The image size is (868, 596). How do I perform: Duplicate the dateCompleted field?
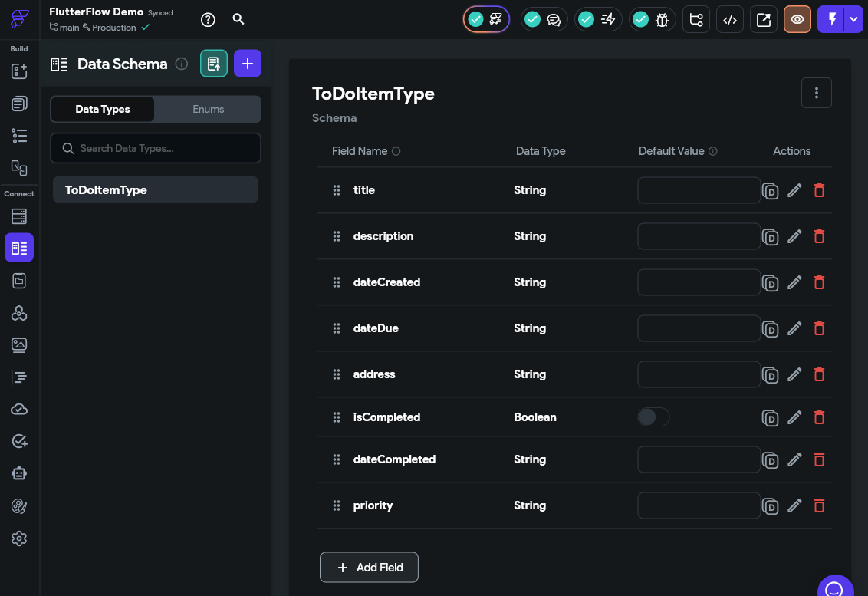point(770,460)
